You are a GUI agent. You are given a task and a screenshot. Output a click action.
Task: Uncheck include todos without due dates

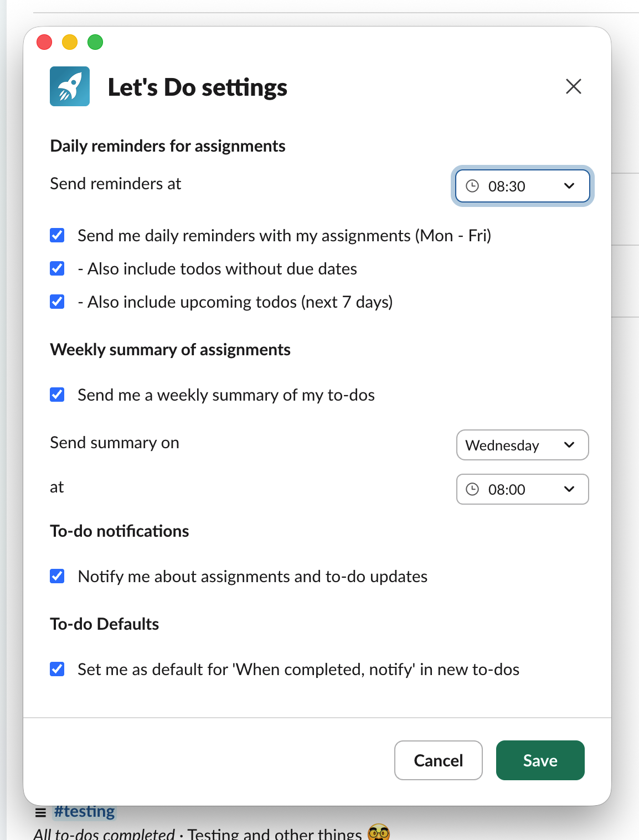point(57,268)
